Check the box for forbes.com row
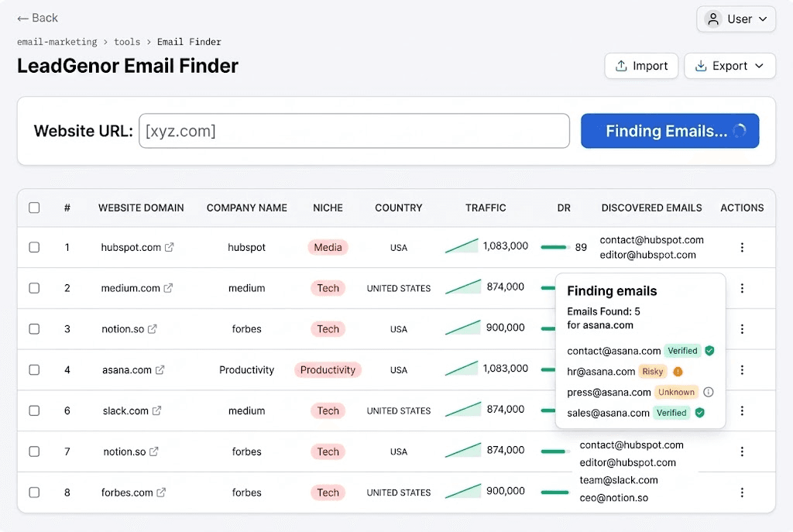 pos(34,493)
